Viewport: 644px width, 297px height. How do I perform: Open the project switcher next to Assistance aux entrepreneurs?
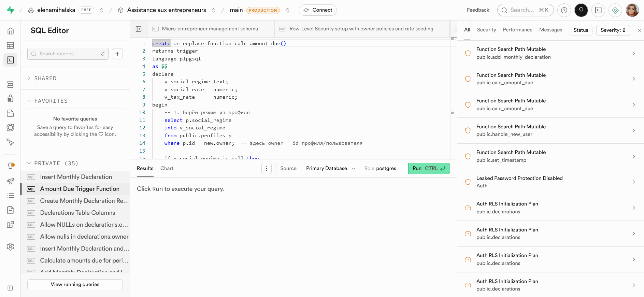tap(213, 10)
